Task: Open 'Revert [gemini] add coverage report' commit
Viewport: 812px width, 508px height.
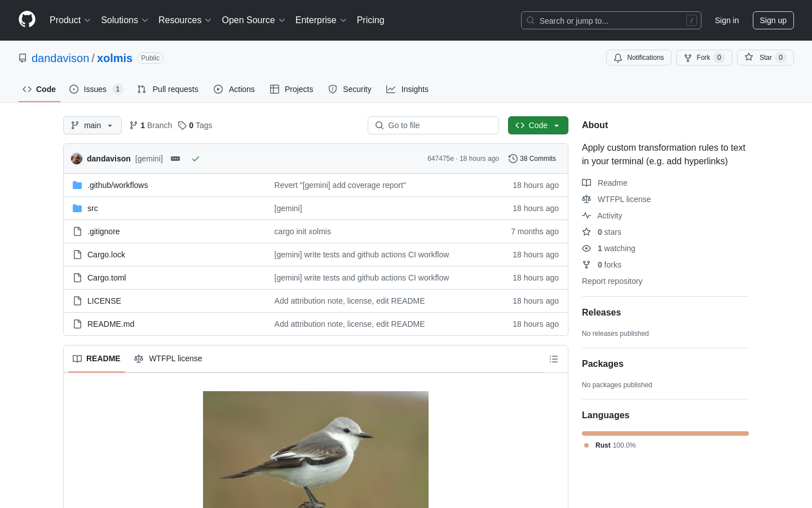Action: [x=340, y=185]
